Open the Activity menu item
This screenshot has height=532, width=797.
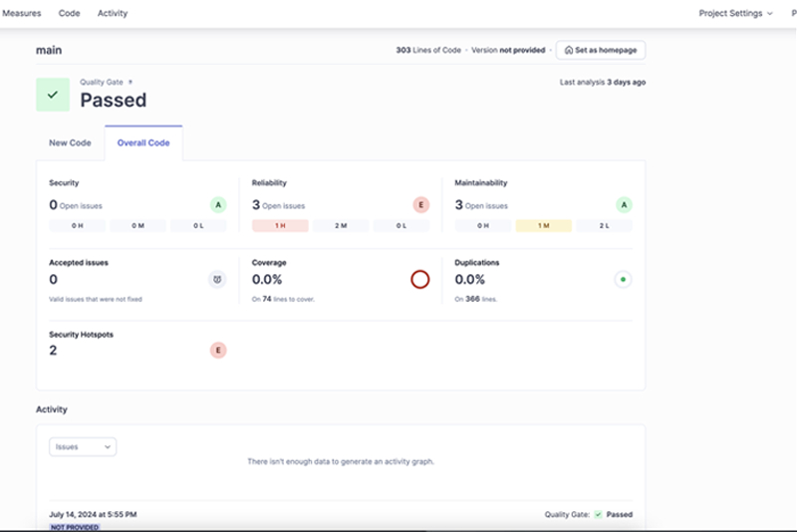pyautogui.click(x=113, y=14)
